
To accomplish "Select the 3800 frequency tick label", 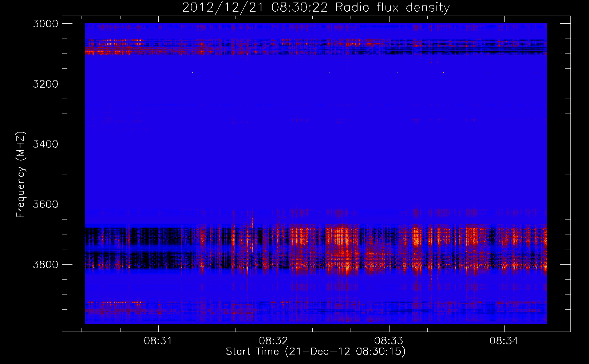I will [46, 264].
